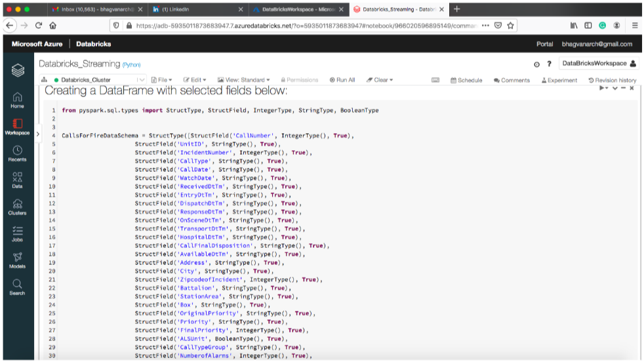Viewport: 644px width, 362px height.
Task: Toggle the Firefox sidebar view icon
Action: tap(588, 26)
